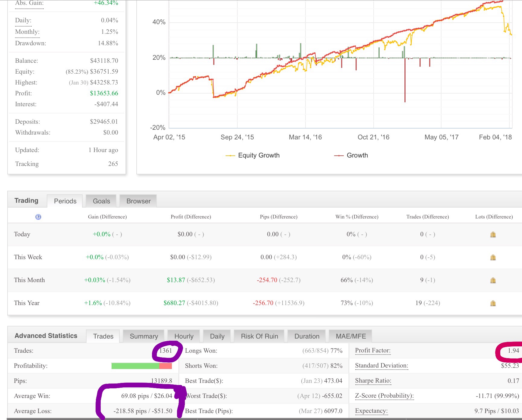Click the Profitability green-red bar
522x420 pixels.
tap(141, 366)
